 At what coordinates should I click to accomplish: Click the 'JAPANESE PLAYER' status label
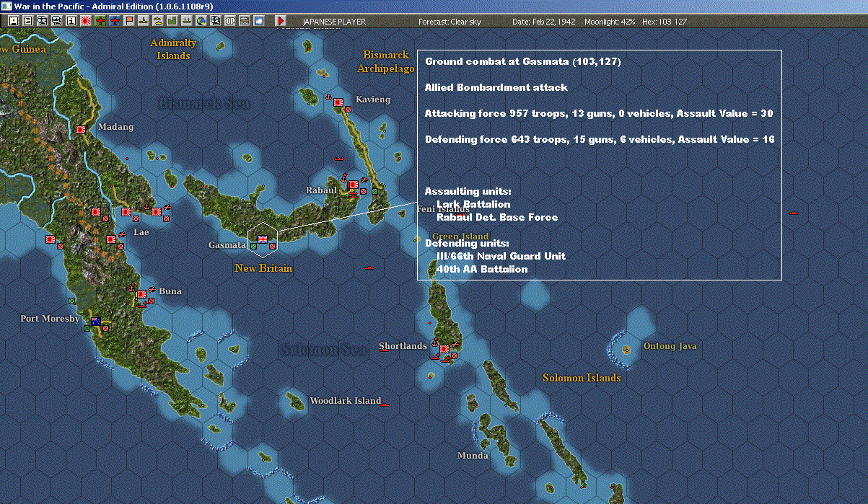tap(334, 22)
